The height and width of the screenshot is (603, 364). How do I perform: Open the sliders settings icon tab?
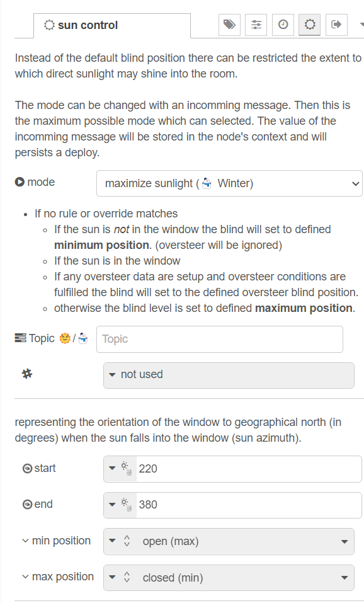(256, 25)
